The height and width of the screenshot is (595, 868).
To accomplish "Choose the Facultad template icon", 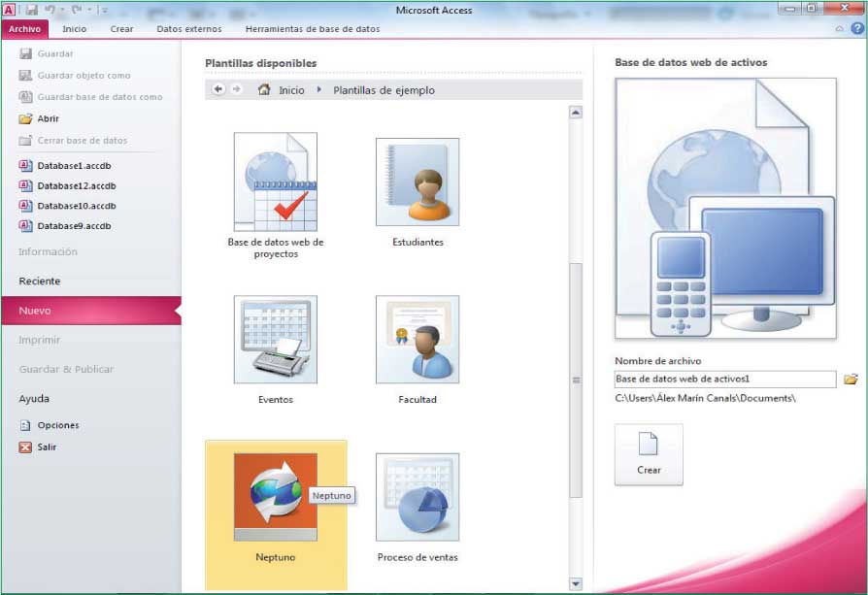I will pyautogui.click(x=417, y=340).
